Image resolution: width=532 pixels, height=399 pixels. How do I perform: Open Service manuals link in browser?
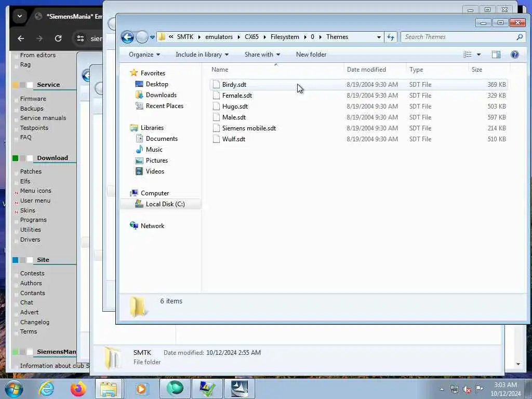point(43,118)
